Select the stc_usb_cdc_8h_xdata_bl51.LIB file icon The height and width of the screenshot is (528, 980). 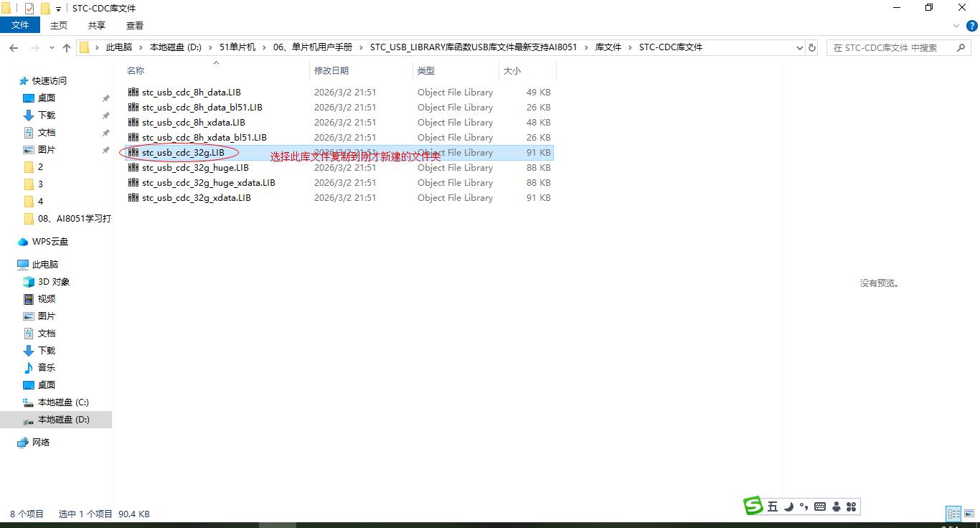[x=133, y=138]
